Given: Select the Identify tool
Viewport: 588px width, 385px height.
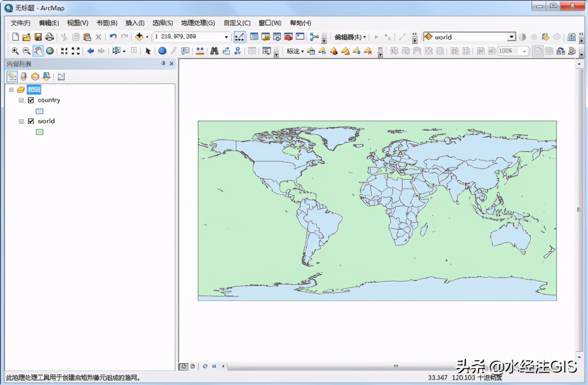Looking at the screenshot, I should click(x=162, y=51).
